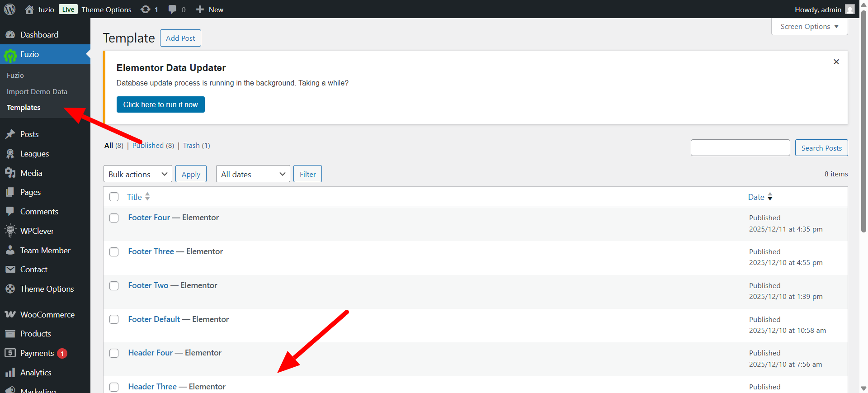Dismiss the Elementor Data Updater notice
Viewport: 868px width, 393px height.
point(836,62)
